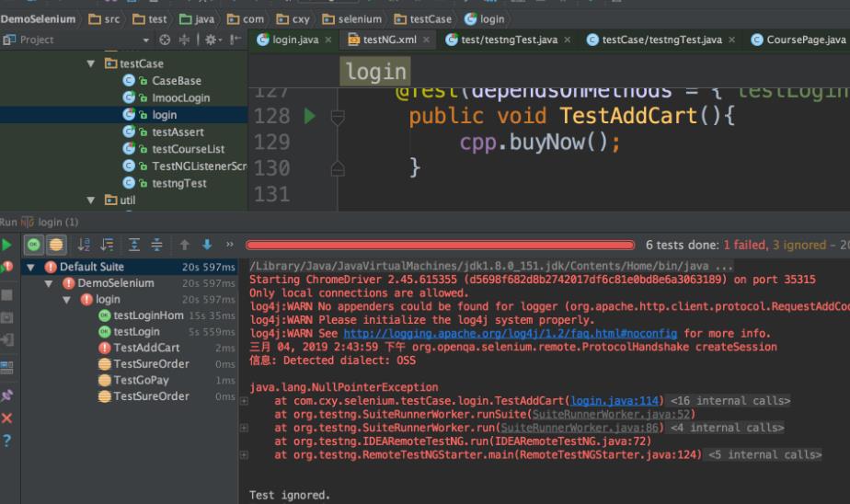The image size is (850, 504).
Task: Show more run toolbar actions chevron
Action: point(230,245)
